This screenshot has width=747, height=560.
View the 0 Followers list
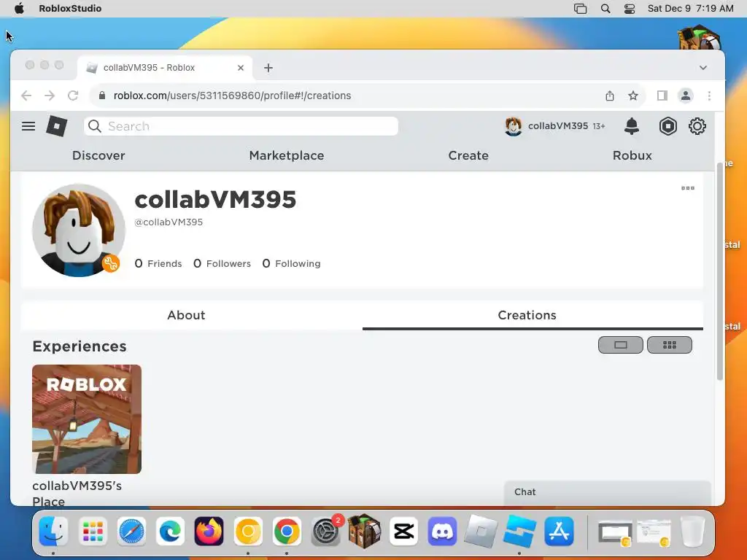point(222,263)
